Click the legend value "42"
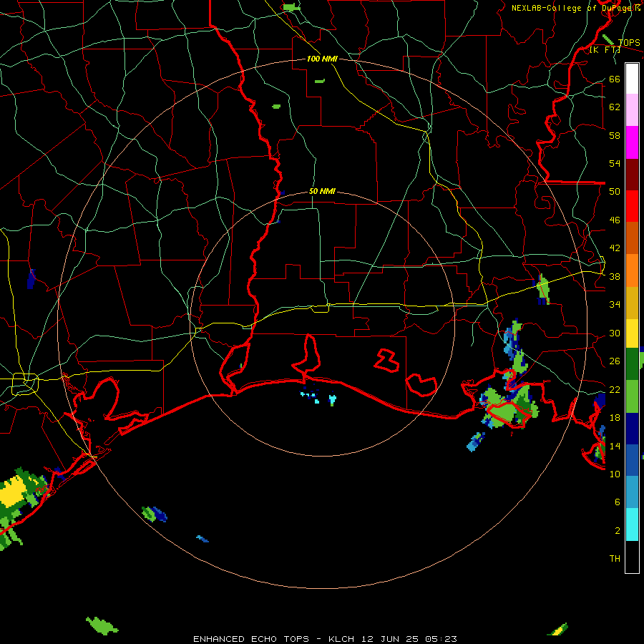The height and width of the screenshot is (644, 644). (615, 248)
